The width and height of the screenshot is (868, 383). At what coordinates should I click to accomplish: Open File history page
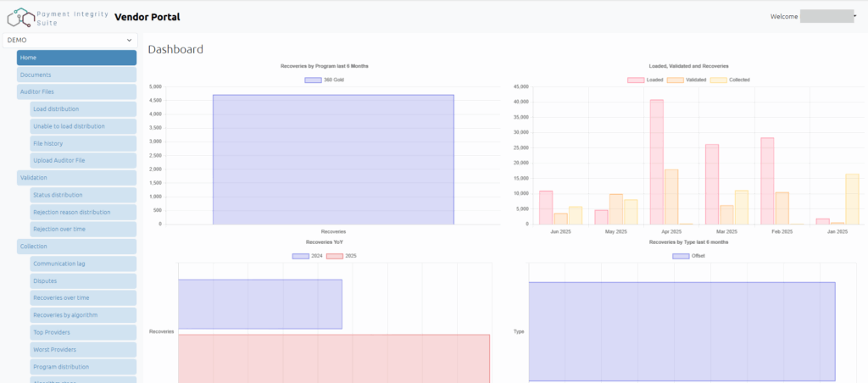(x=82, y=143)
